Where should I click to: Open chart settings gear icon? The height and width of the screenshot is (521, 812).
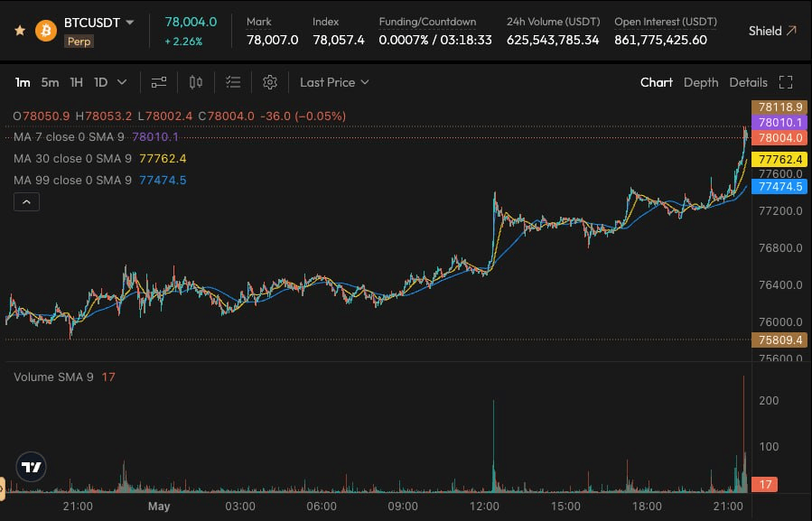coord(270,82)
